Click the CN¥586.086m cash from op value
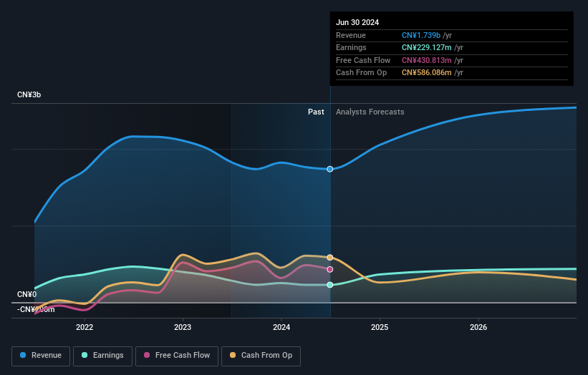Screen dimensions: 588x375 click(x=426, y=73)
